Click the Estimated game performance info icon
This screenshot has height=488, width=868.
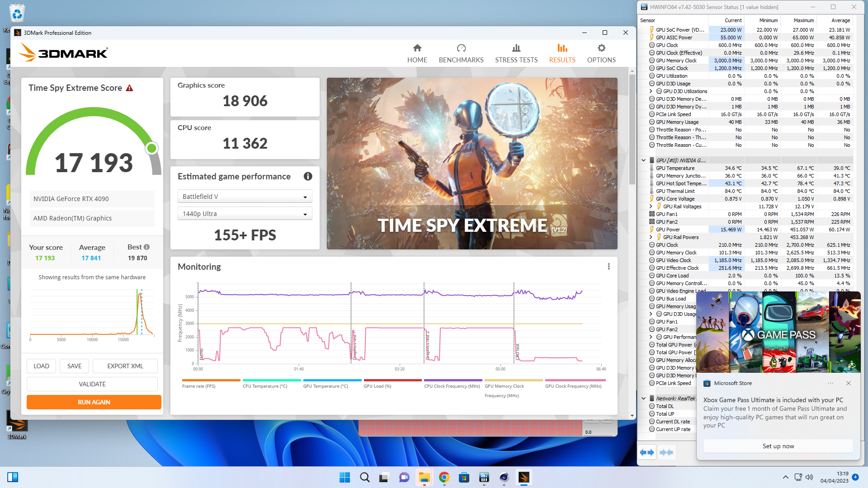[x=308, y=177]
